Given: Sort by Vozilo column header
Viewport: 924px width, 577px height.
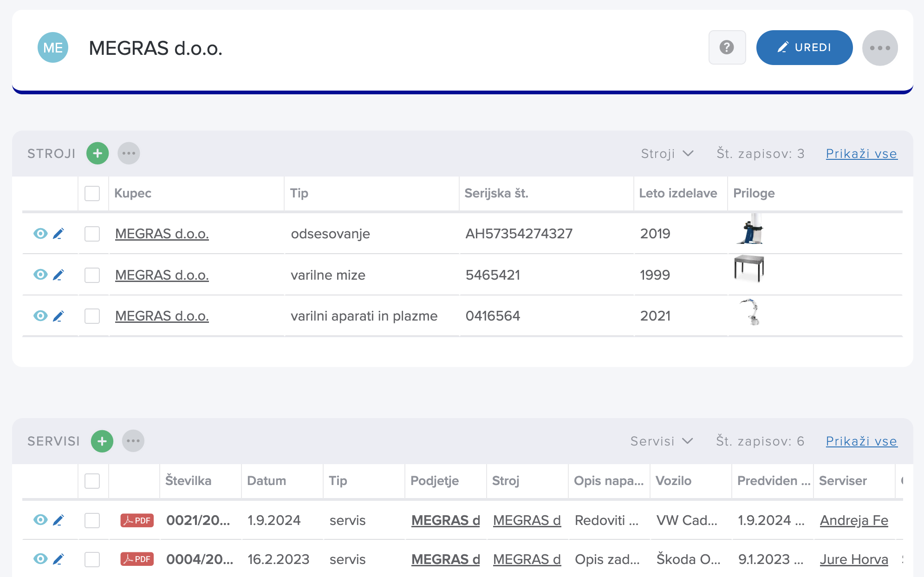Looking at the screenshot, I should point(673,481).
